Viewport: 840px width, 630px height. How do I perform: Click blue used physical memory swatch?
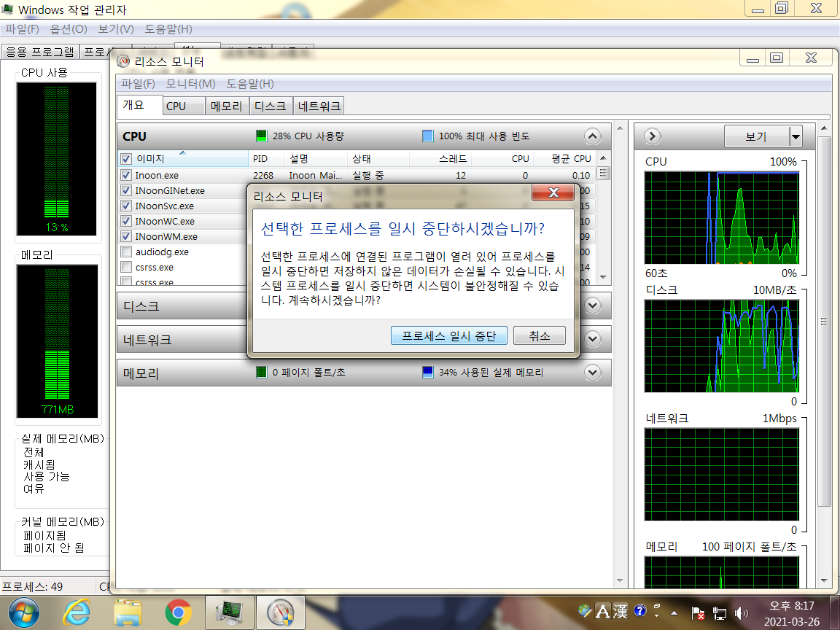tap(427, 373)
